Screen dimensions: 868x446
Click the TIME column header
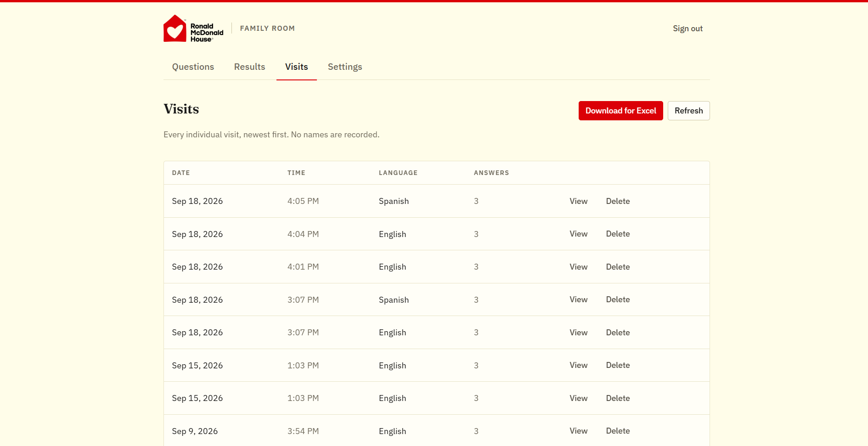(x=296, y=173)
